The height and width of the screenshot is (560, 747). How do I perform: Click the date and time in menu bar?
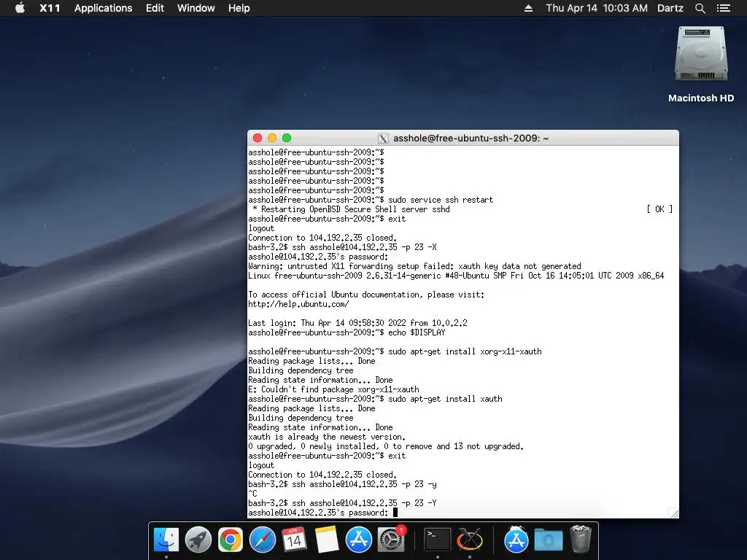[597, 8]
